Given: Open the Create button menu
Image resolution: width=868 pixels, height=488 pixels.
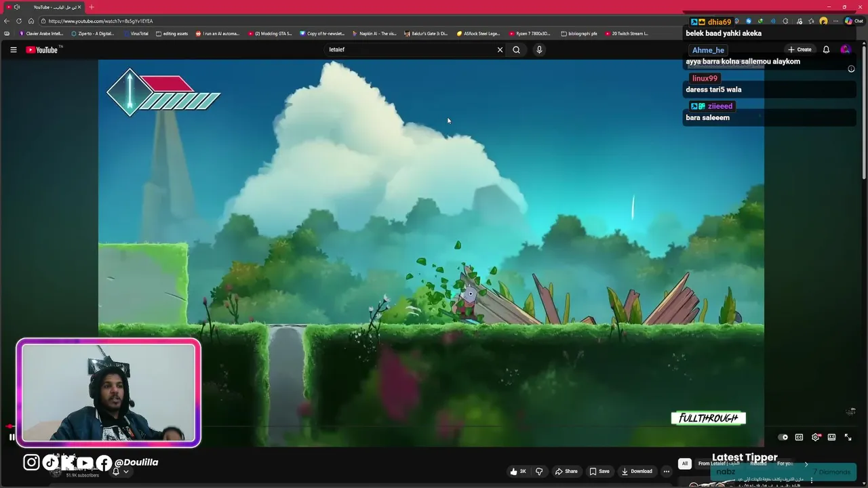Looking at the screenshot, I should tap(800, 49).
